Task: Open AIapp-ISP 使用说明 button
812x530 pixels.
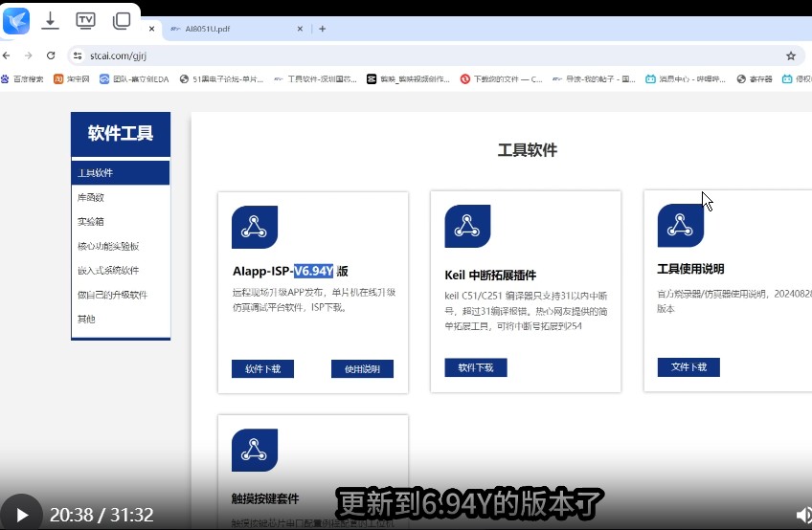Action: [362, 369]
